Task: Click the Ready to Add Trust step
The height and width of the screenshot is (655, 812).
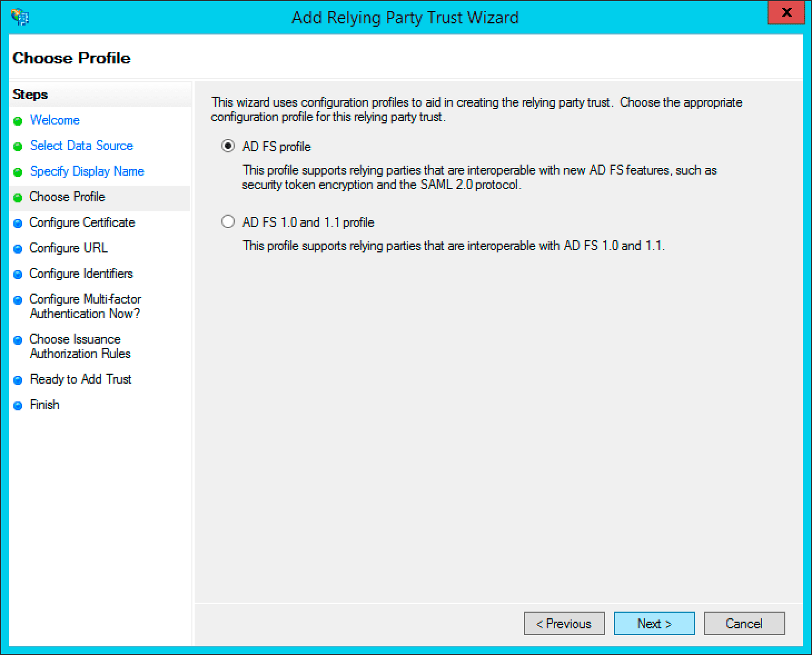Action: click(x=80, y=379)
